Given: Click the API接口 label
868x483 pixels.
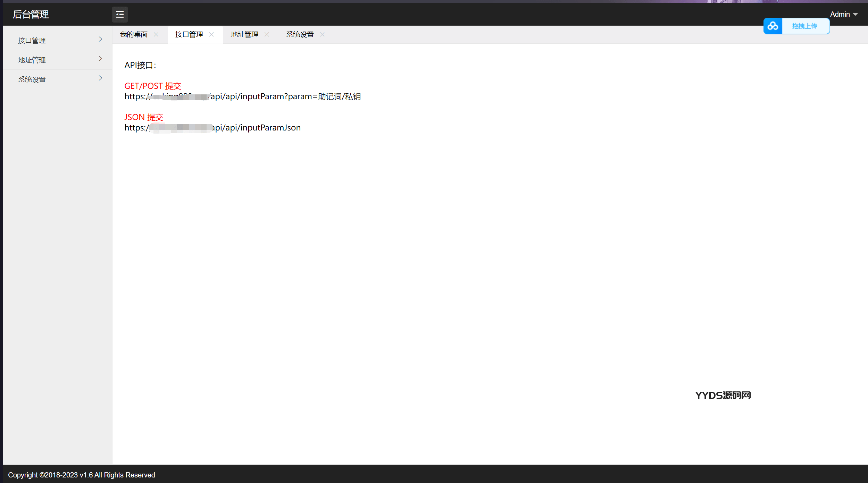Looking at the screenshot, I should 140,65.
